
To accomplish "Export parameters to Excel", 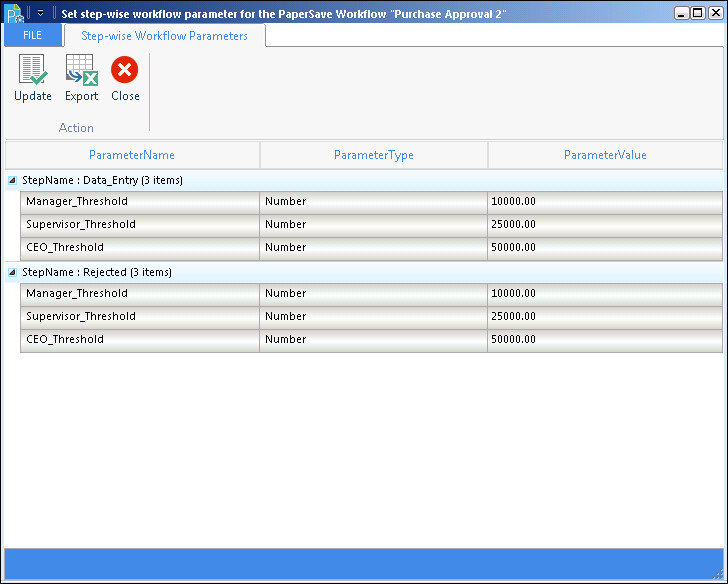I will (x=82, y=78).
